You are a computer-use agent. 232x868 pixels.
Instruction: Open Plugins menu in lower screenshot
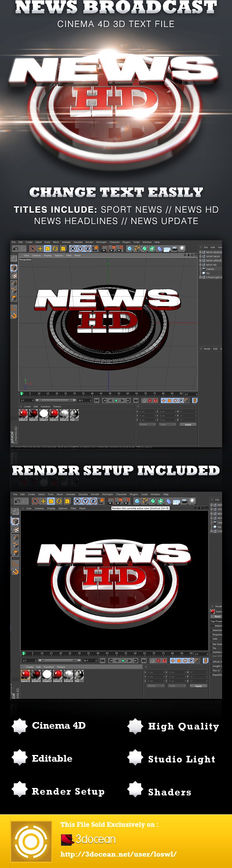(134, 494)
